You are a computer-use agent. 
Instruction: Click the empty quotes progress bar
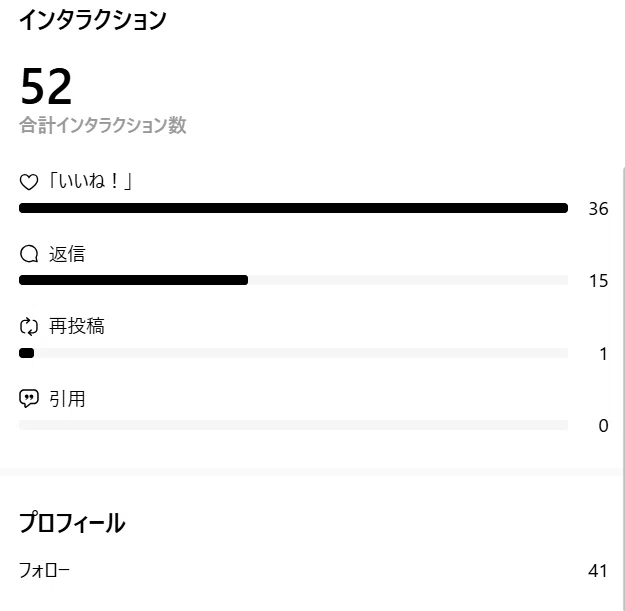click(x=293, y=425)
